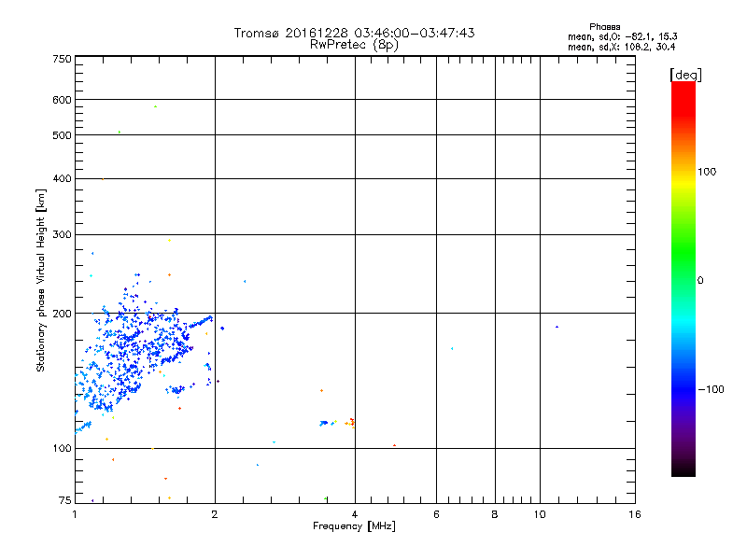This screenshot has width=747, height=560.
Task: Click the rainbow phase colorbar
Action: pos(684,278)
